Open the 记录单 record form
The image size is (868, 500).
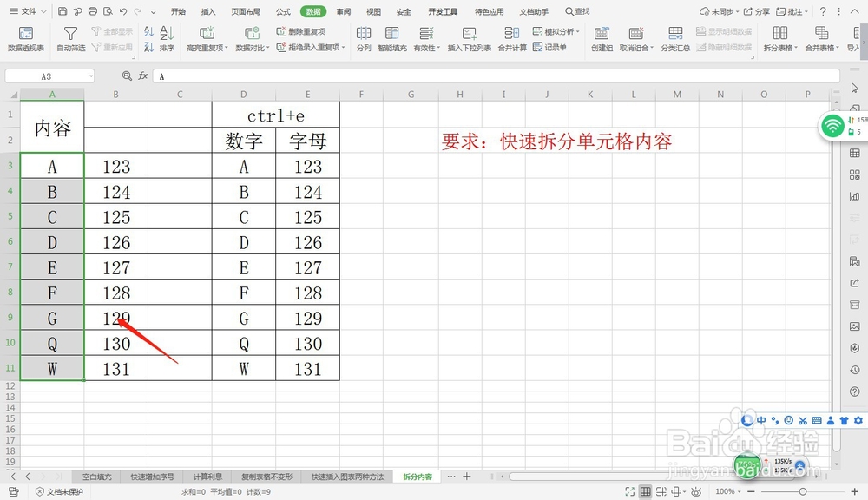tap(549, 47)
